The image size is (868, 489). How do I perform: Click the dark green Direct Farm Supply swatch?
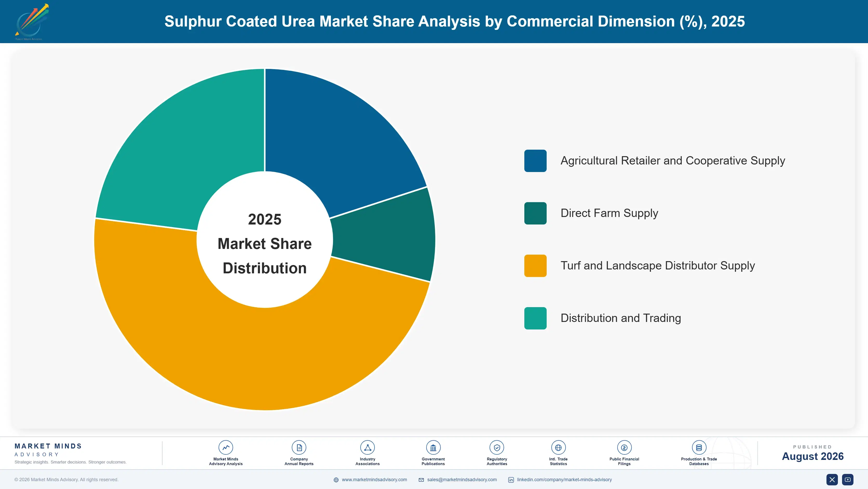pos(535,213)
